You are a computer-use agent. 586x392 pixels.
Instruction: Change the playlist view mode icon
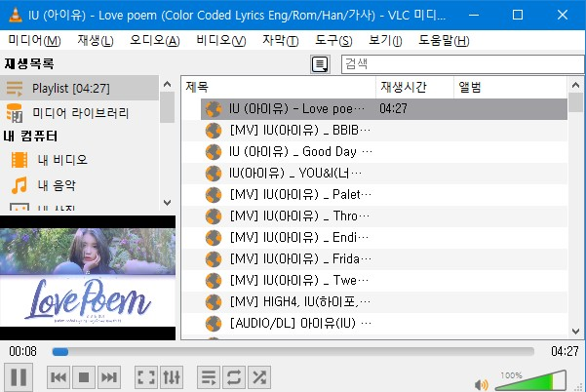pos(320,64)
